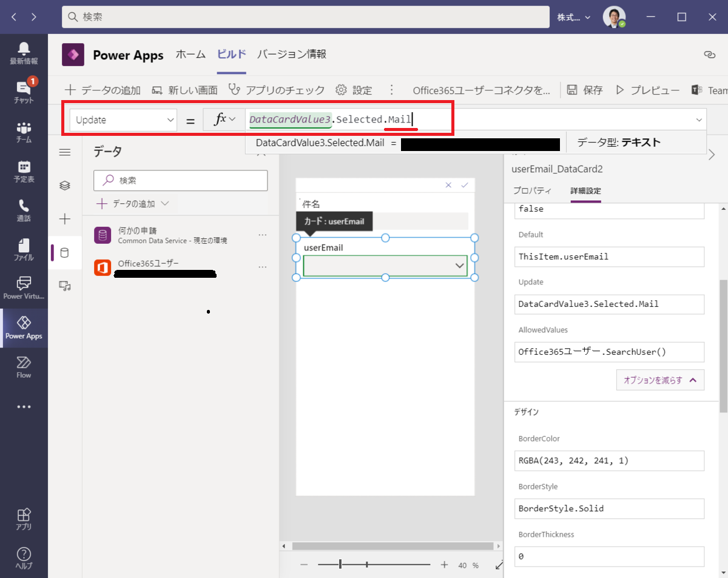Click the back navigation arrow
Image resolution: width=728 pixels, height=578 pixels.
coord(14,17)
